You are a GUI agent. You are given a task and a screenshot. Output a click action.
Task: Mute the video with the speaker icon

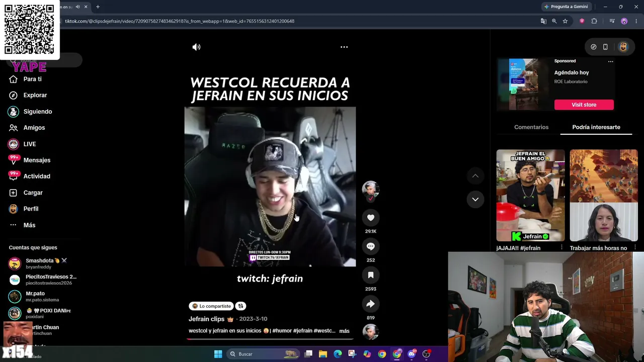tap(196, 47)
